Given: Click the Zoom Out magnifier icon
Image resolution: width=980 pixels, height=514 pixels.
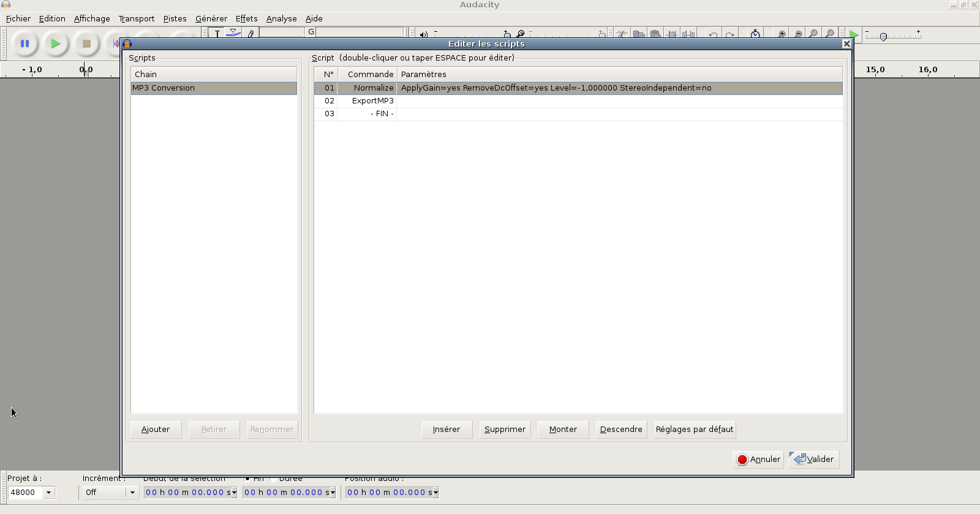Looking at the screenshot, I should (x=798, y=34).
